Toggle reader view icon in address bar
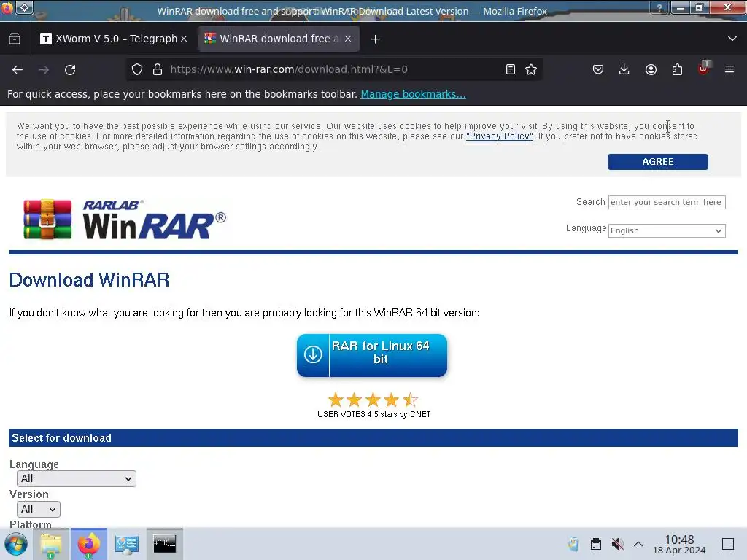 pos(510,69)
